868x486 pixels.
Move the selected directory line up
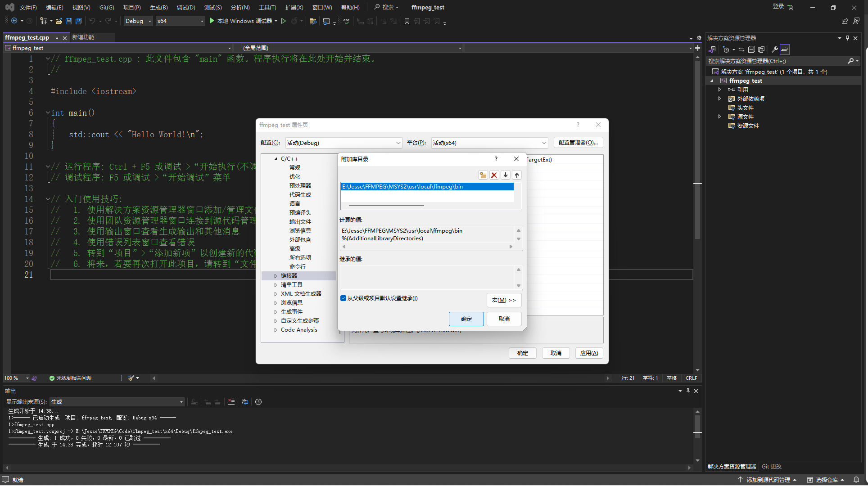coord(517,175)
